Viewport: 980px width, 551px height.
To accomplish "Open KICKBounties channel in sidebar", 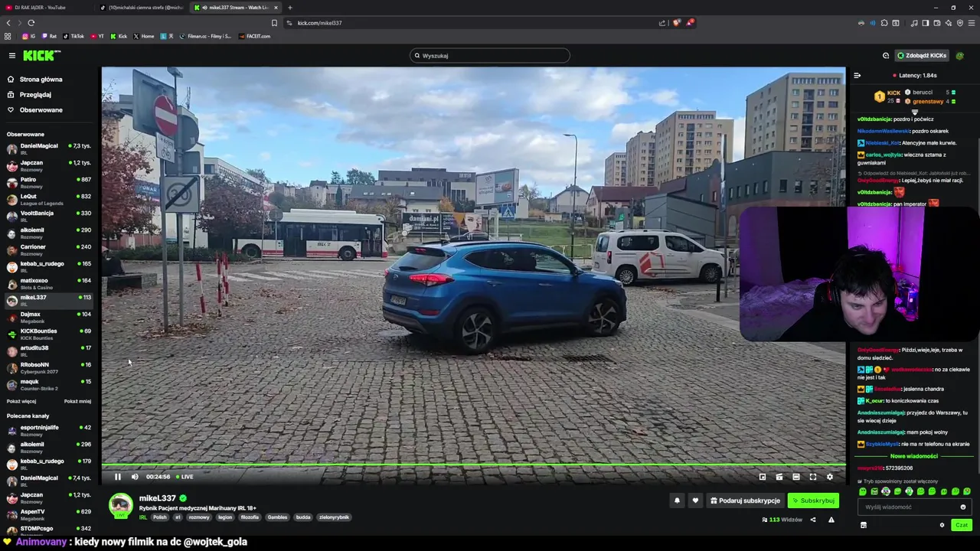I will pos(48,334).
